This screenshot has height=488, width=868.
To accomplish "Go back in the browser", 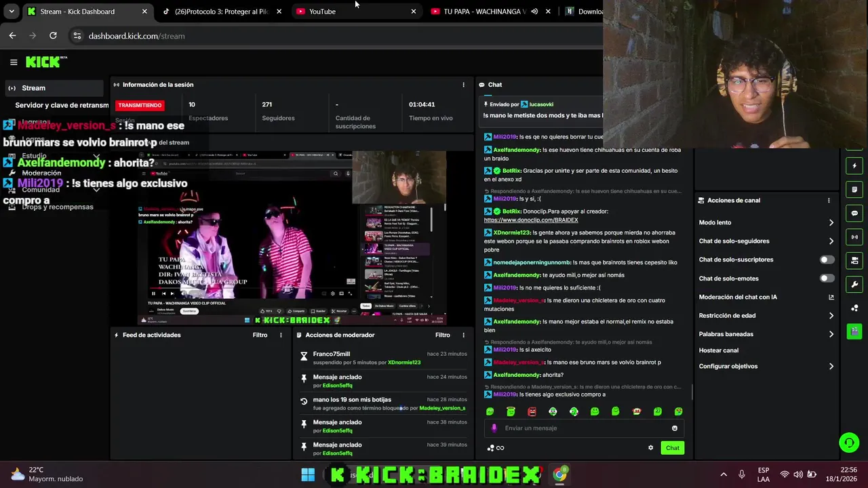I will point(12,36).
